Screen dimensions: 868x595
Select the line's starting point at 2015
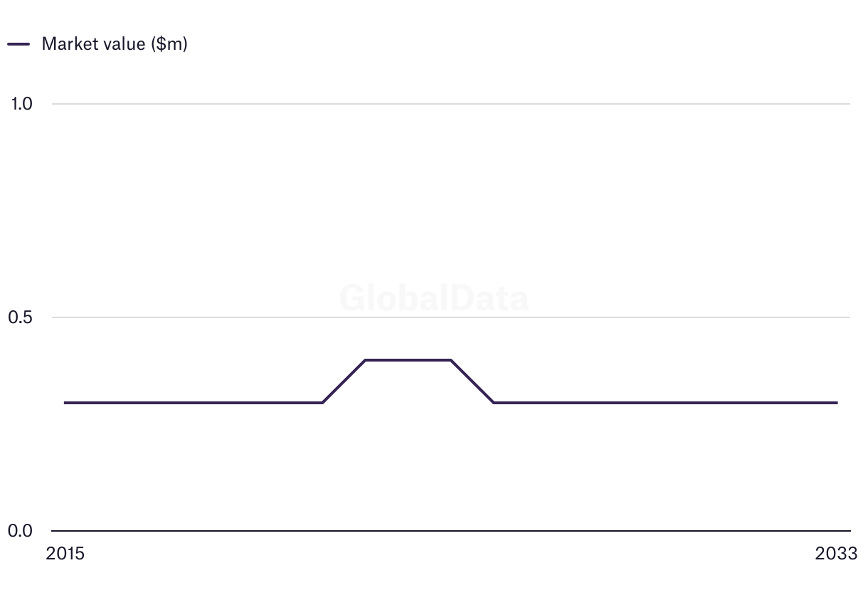tap(65, 403)
